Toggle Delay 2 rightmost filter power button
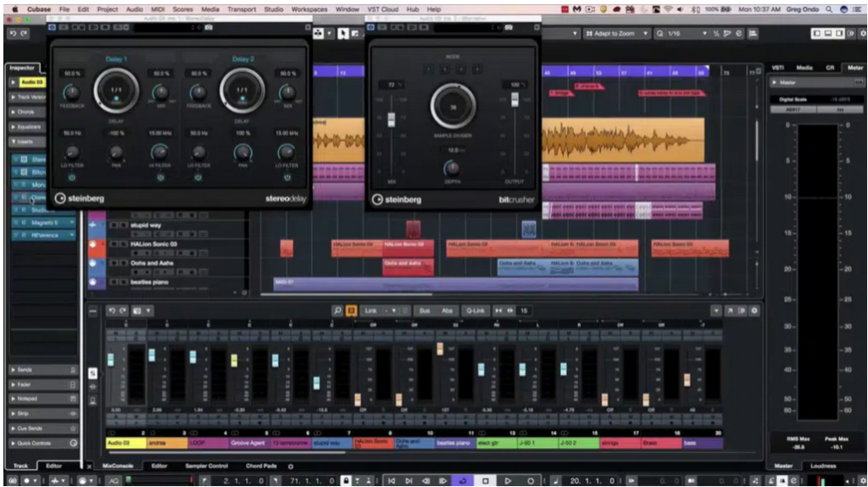 point(287,177)
